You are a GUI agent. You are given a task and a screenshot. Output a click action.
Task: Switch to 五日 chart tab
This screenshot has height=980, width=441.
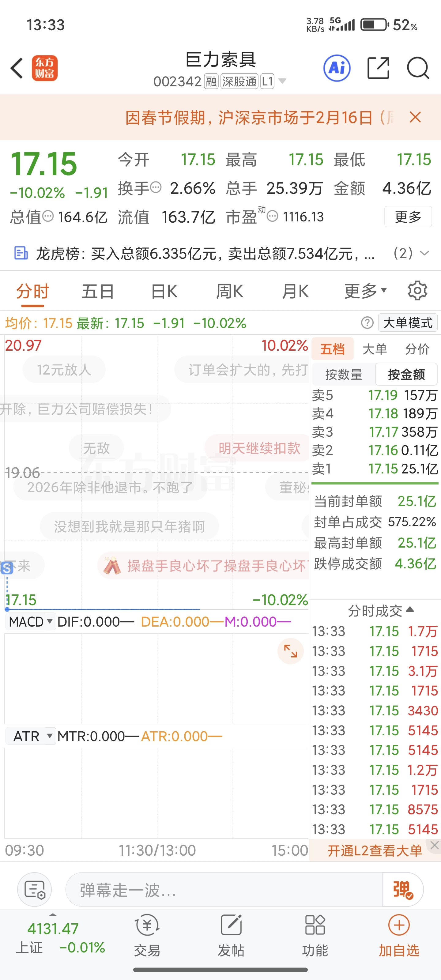click(98, 291)
